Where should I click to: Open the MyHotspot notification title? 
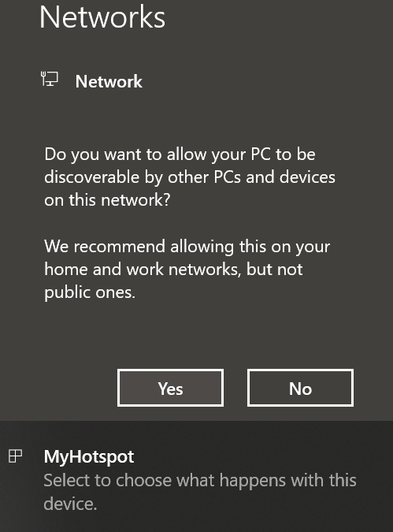coord(89,456)
